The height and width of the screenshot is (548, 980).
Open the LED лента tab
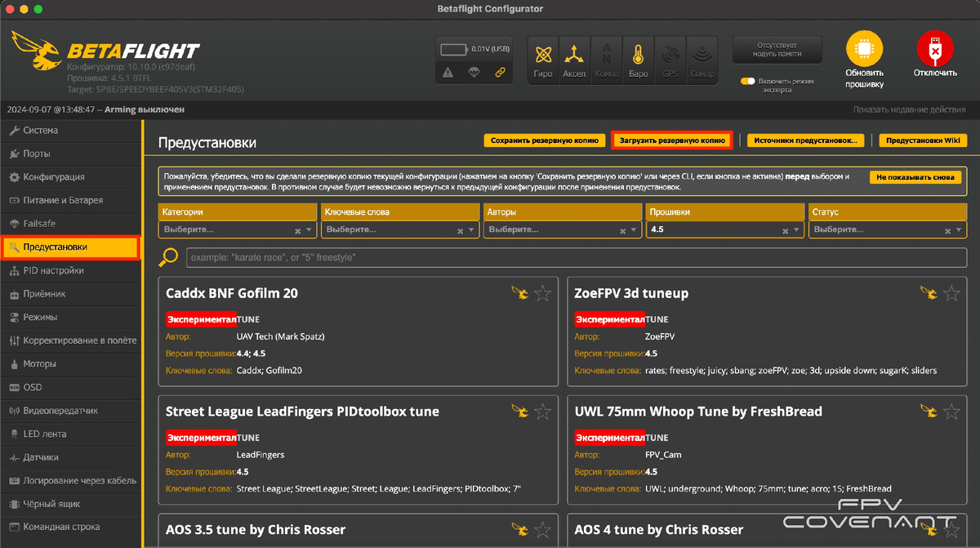pyautogui.click(x=70, y=434)
